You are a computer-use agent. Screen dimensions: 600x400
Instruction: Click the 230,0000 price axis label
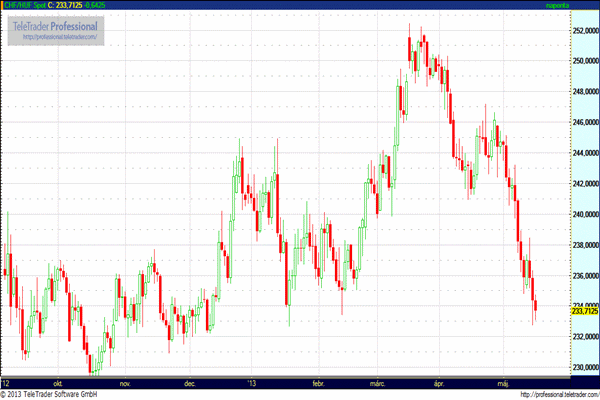[584, 368]
